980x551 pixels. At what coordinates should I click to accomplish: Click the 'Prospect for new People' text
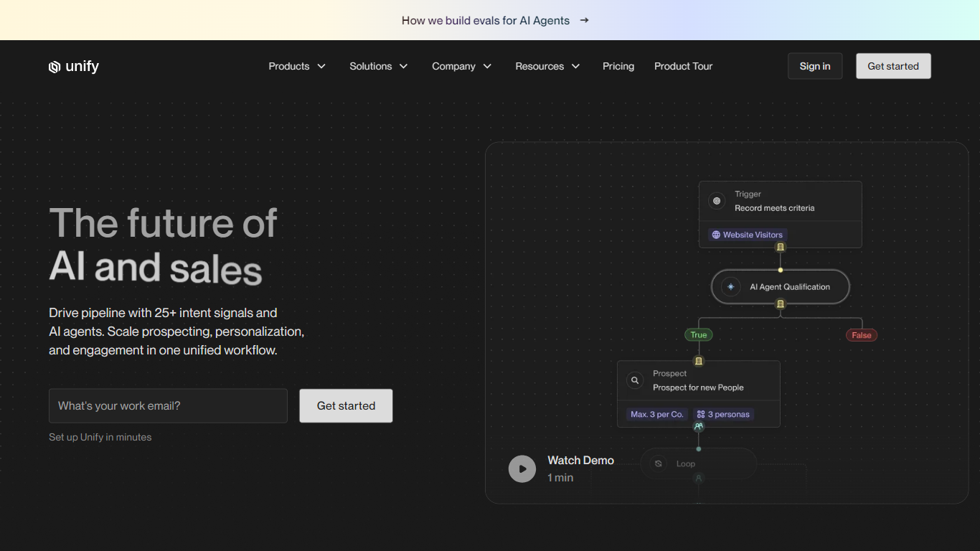click(698, 387)
